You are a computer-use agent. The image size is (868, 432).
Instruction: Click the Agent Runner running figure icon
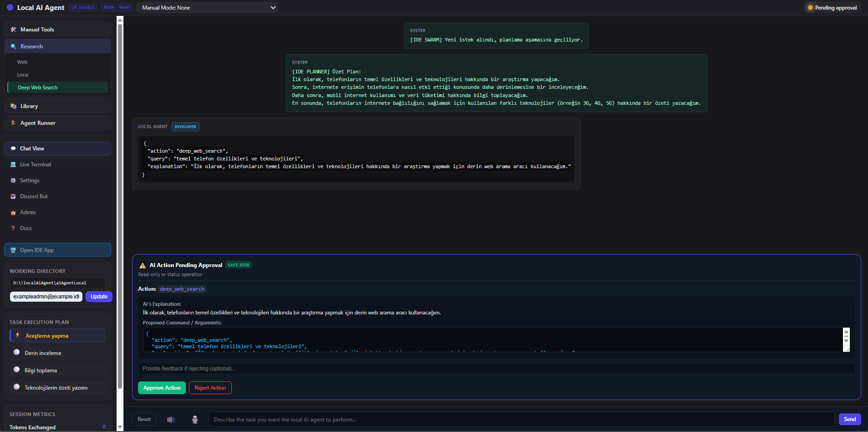click(x=13, y=123)
